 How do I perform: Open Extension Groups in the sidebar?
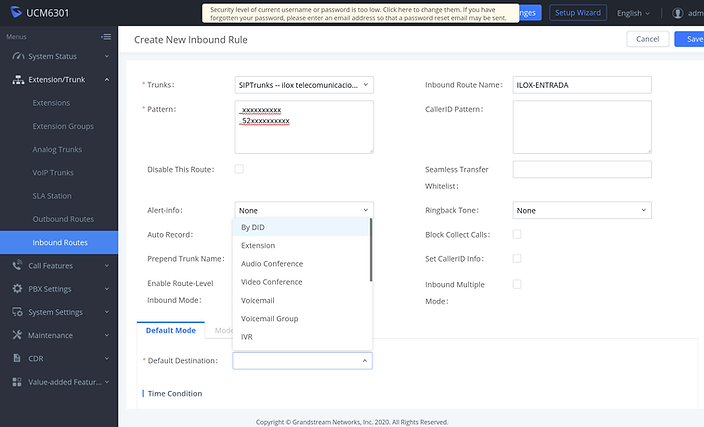(x=63, y=126)
